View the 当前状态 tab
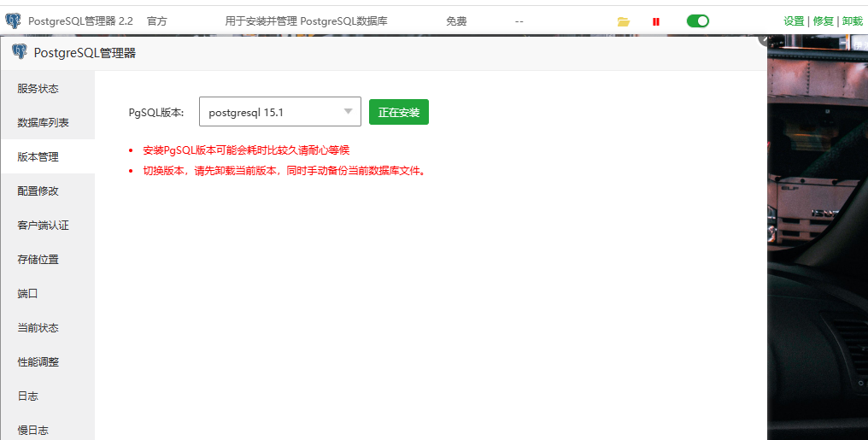The image size is (868, 440). click(x=48, y=327)
